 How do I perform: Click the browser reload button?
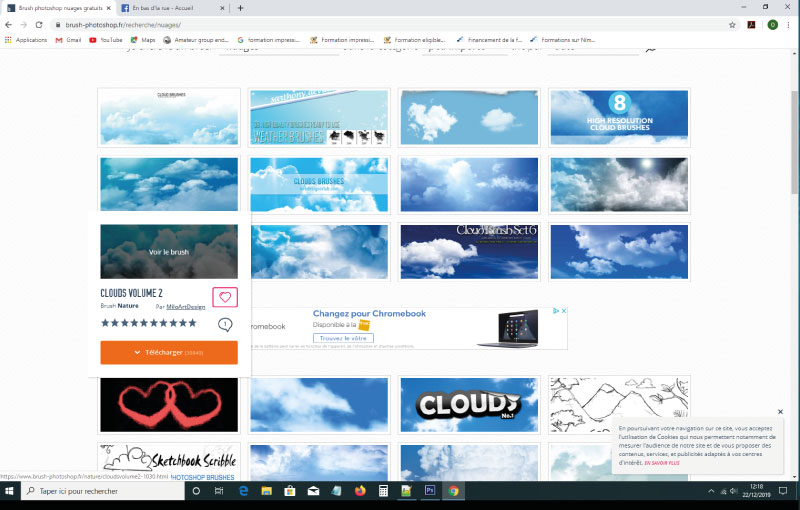click(38, 24)
